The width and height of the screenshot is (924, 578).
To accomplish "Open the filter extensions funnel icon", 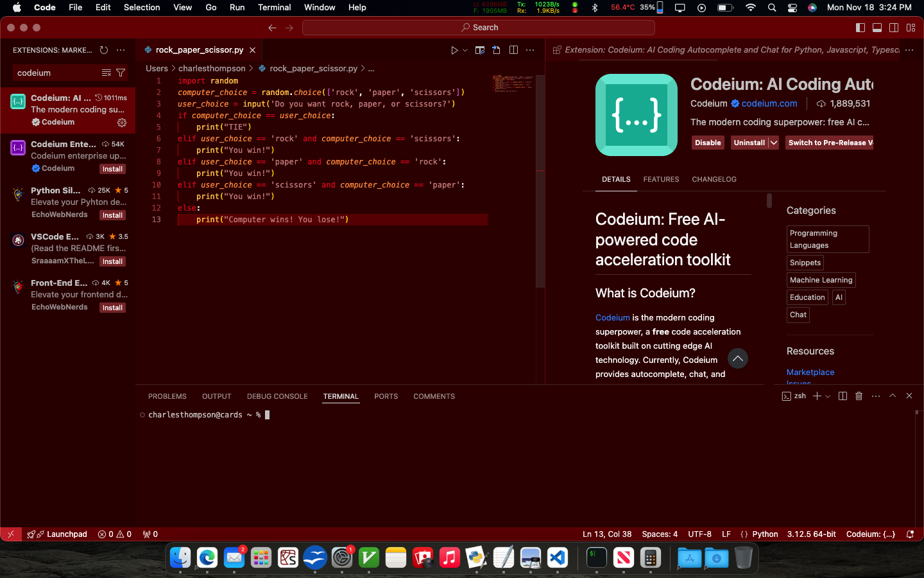I will (x=121, y=73).
